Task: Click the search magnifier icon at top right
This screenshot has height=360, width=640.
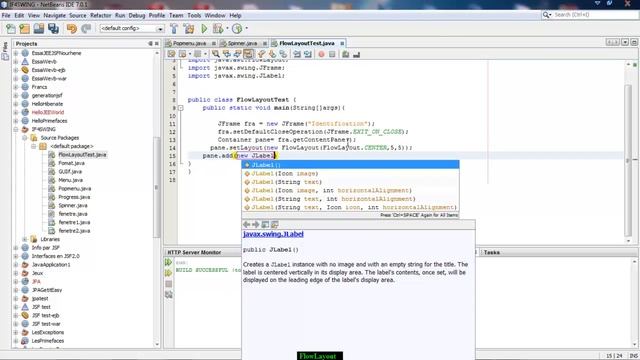Action: (x=547, y=15)
